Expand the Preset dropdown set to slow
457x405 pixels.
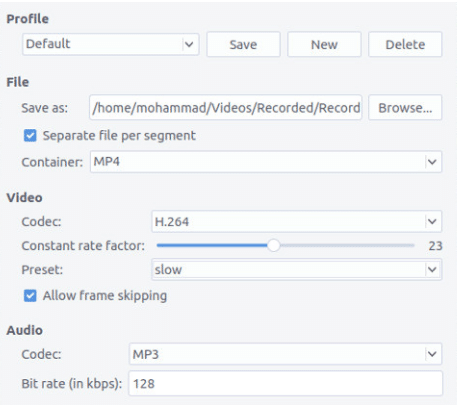pyautogui.click(x=297, y=269)
